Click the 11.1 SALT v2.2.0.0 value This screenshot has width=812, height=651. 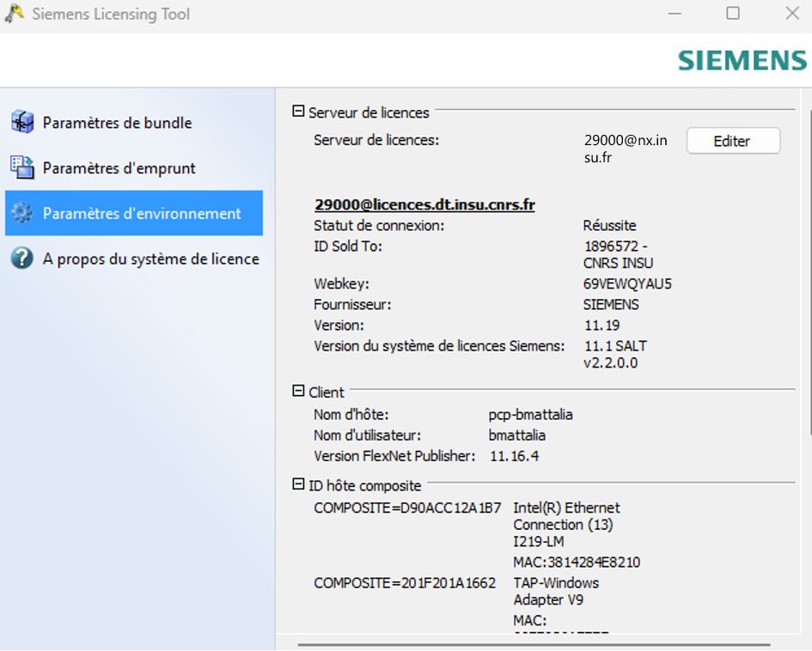pyautogui.click(x=615, y=354)
